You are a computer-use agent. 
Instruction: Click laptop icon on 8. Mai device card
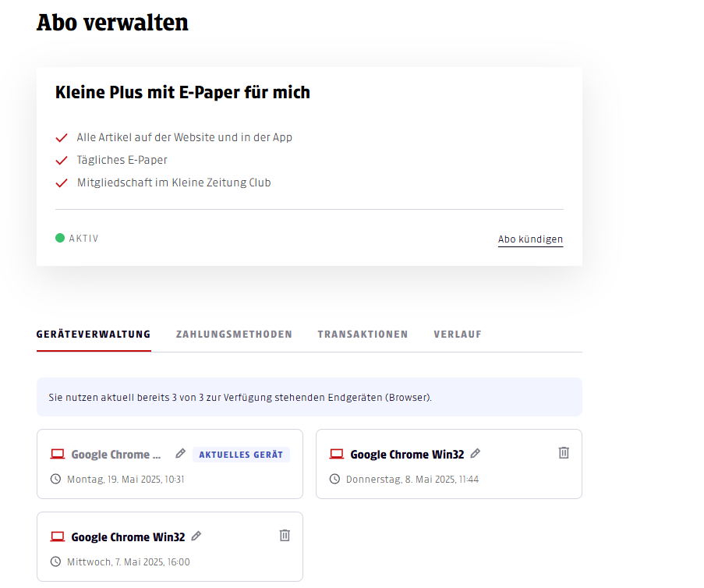[337, 454]
